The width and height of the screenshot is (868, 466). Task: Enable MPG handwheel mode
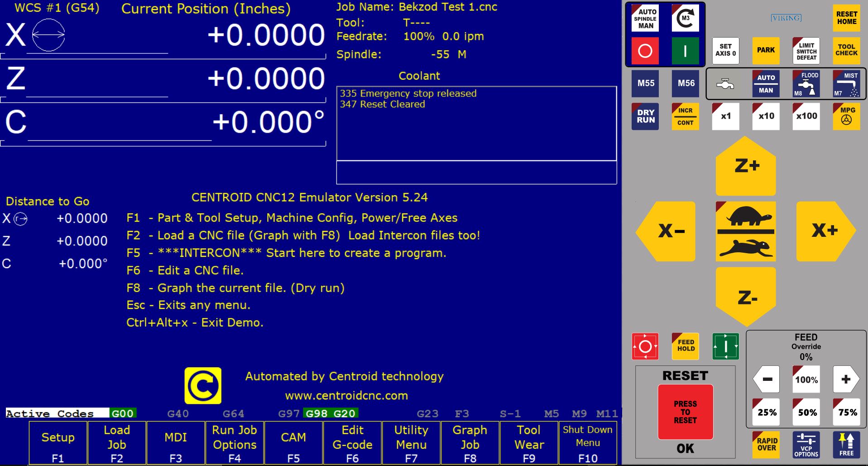(846, 116)
